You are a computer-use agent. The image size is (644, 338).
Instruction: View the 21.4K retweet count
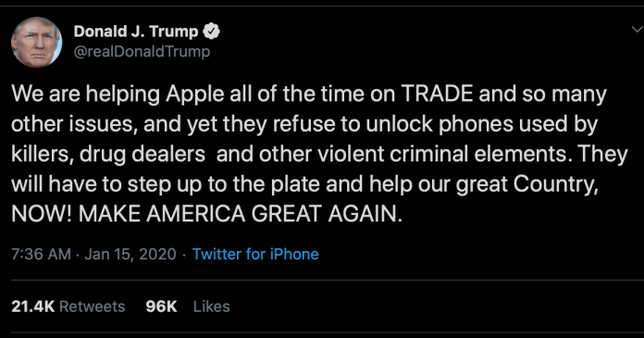pos(33,307)
